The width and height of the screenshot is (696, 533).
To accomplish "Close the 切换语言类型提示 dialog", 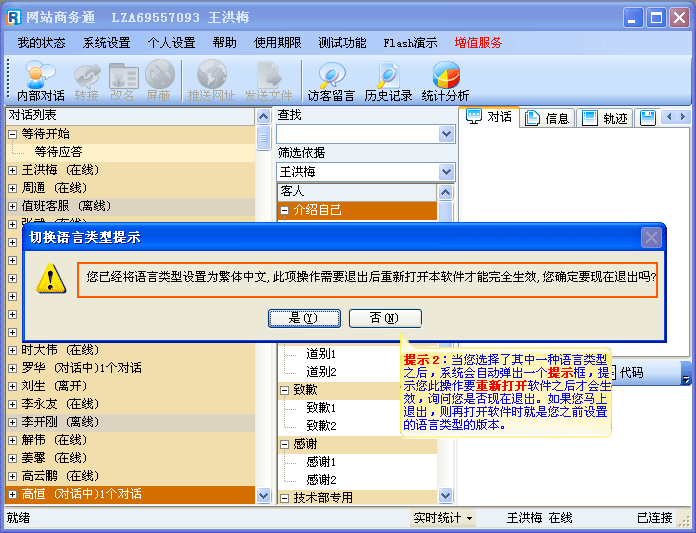I will (x=651, y=237).
